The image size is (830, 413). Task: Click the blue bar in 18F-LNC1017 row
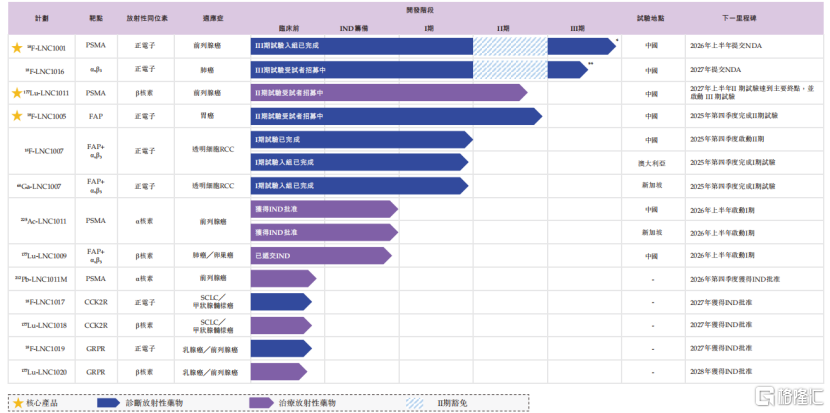281,302
